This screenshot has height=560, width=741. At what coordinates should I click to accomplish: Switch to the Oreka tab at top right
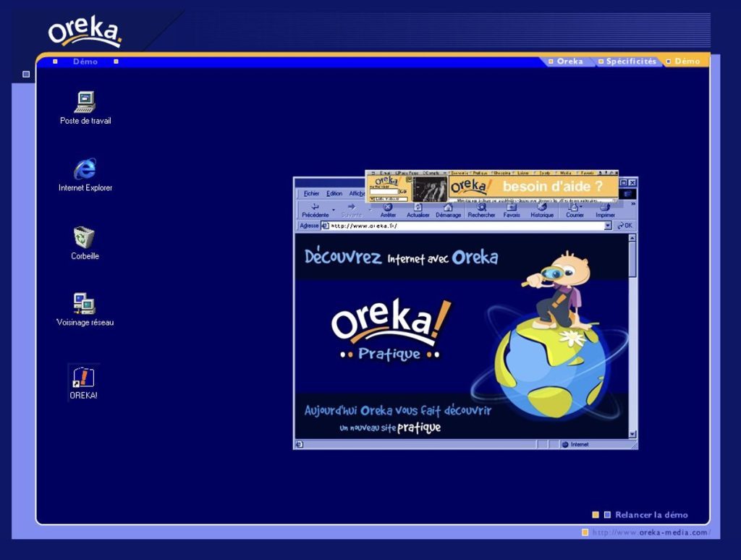pos(566,61)
